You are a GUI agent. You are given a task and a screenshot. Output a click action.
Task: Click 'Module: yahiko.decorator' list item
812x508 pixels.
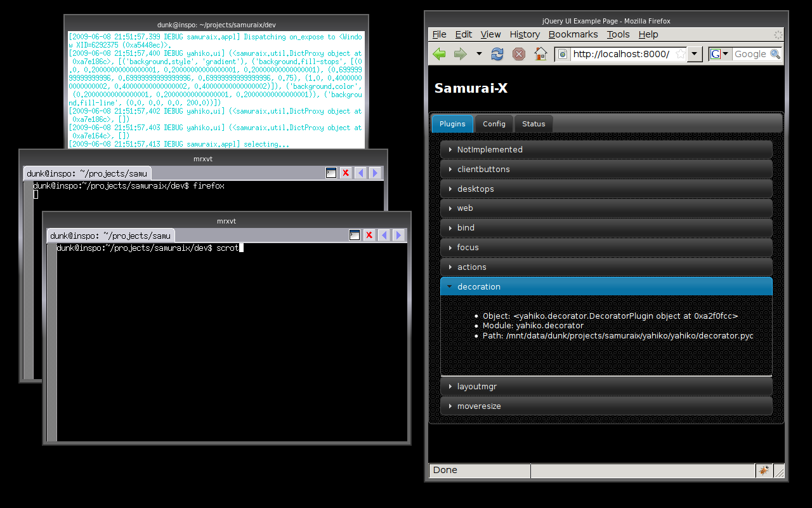coord(533,326)
